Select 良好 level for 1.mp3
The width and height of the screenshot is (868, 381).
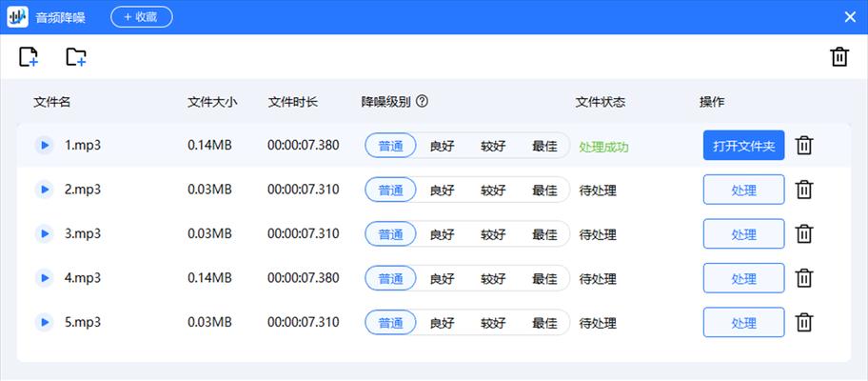point(442,146)
